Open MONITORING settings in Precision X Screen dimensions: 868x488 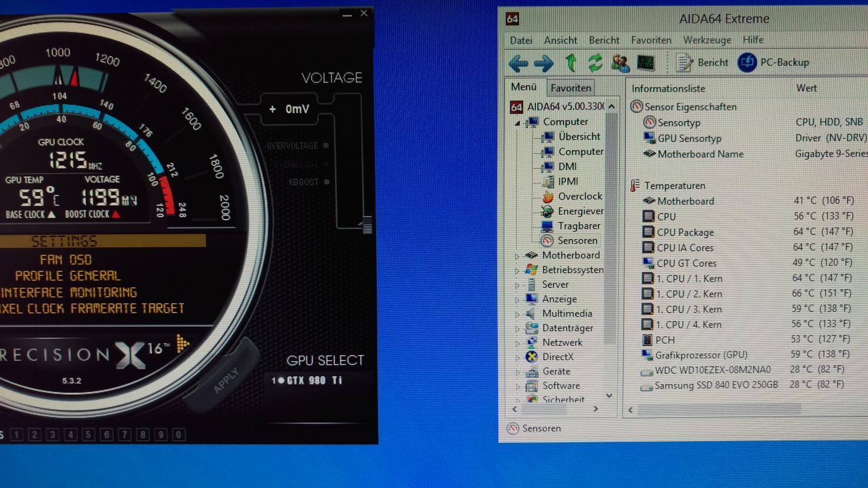click(104, 292)
